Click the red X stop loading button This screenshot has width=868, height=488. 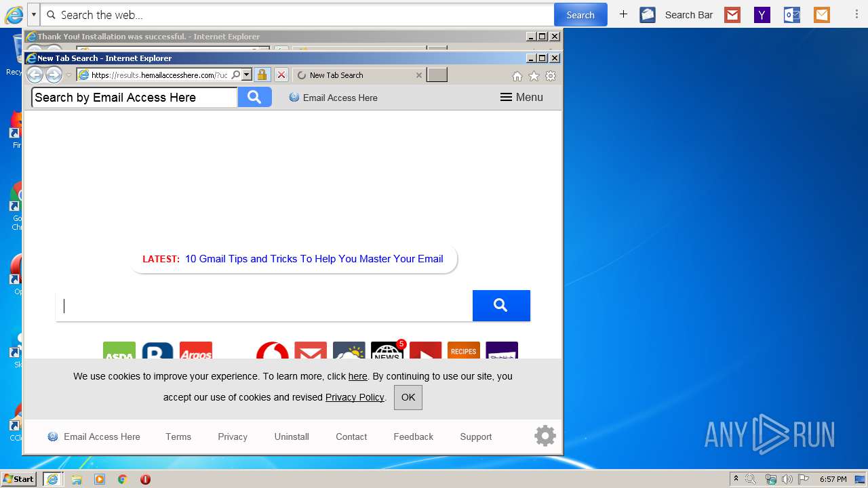281,75
